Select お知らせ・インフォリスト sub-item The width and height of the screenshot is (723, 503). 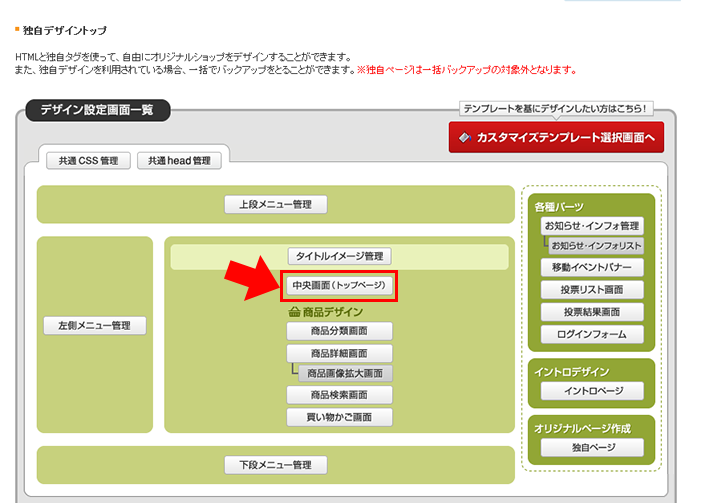(596, 246)
